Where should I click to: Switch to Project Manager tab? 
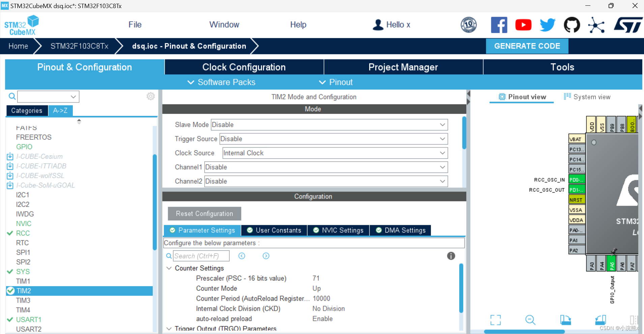tap(403, 67)
